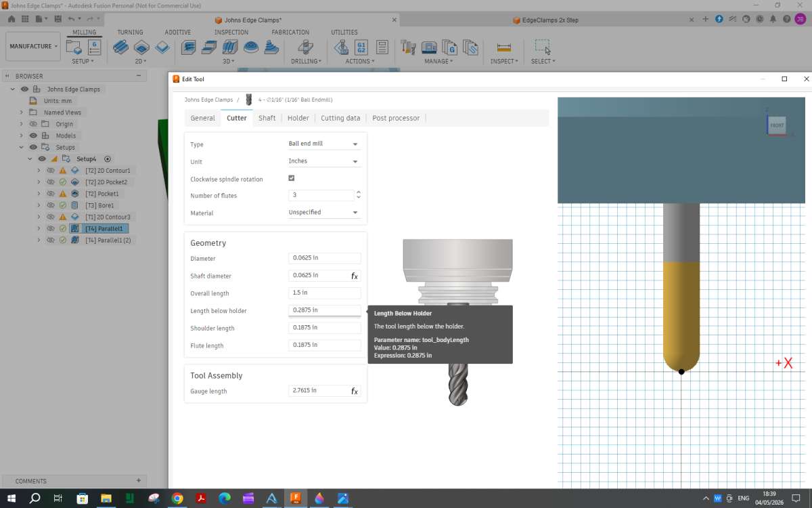Click the New Setup icon in the toolbar
812x508 pixels.
(74, 47)
